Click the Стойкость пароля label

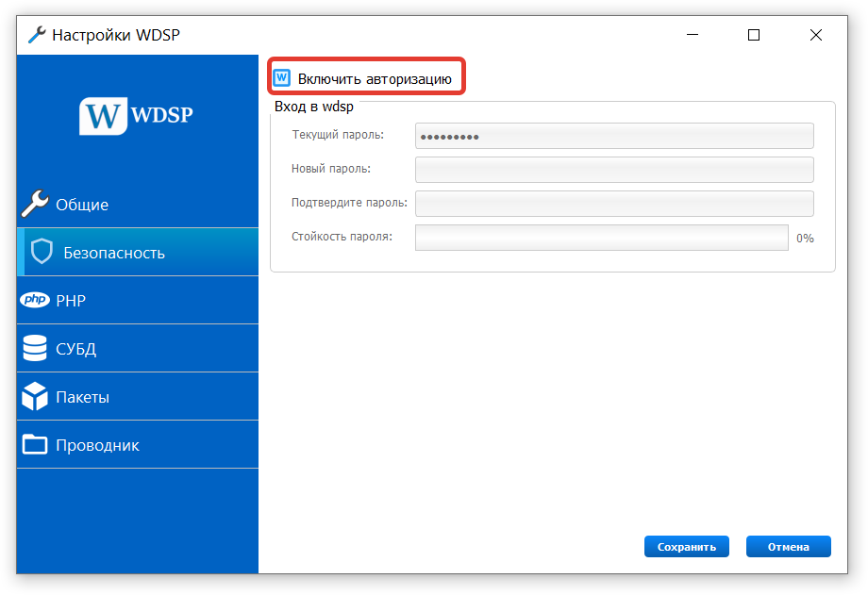(x=342, y=237)
